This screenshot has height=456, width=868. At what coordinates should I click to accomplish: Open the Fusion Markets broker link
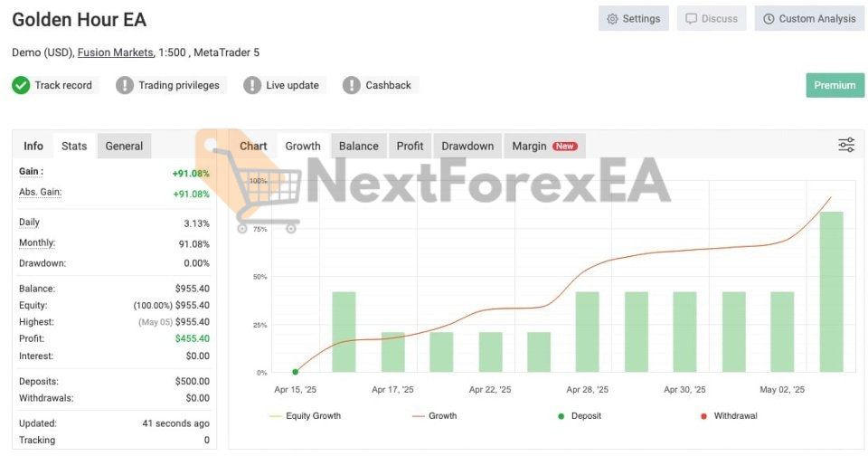pos(116,52)
